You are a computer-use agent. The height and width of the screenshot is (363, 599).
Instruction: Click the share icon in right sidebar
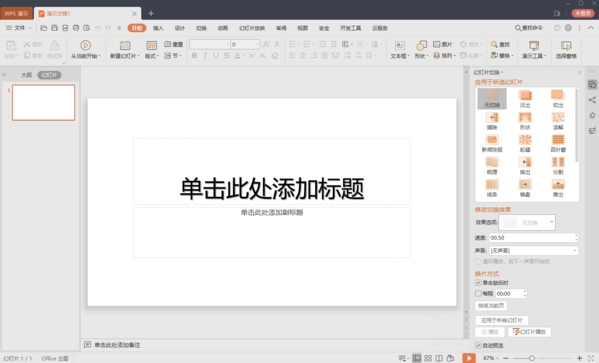point(592,100)
